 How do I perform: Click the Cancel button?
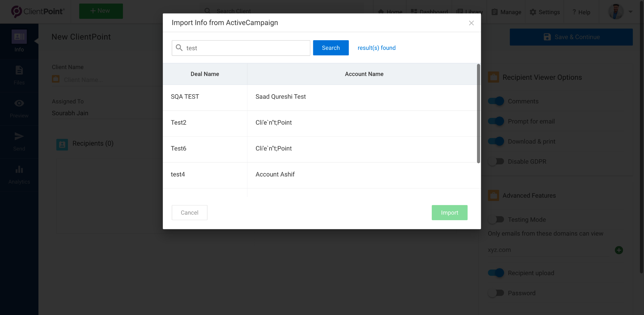(190, 213)
